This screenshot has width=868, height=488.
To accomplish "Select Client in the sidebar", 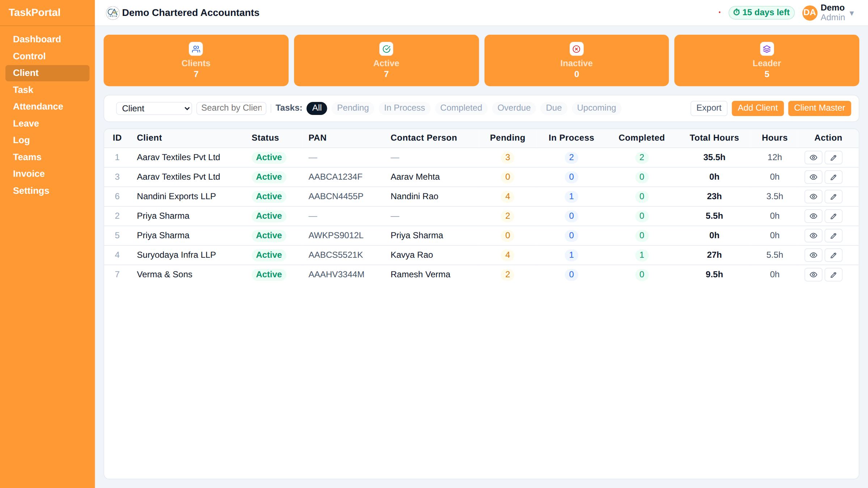I will pyautogui.click(x=47, y=73).
